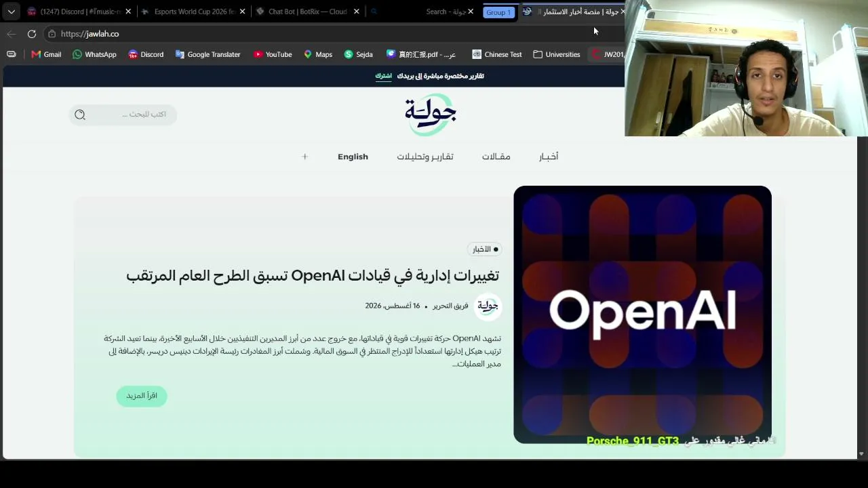Close the Esports World Cup 2026 tab
Image resolution: width=868 pixels, height=488 pixels.
[x=242, y=12]
